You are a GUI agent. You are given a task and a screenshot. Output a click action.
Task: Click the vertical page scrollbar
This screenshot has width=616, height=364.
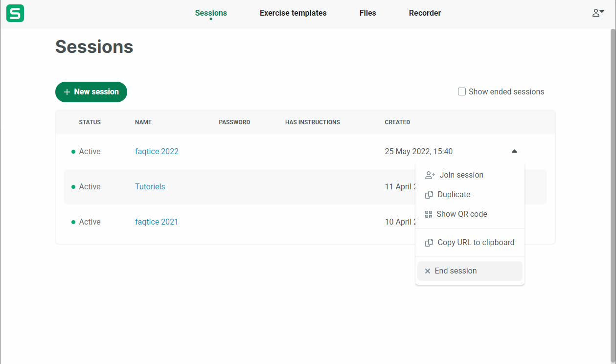pos(613,196)
